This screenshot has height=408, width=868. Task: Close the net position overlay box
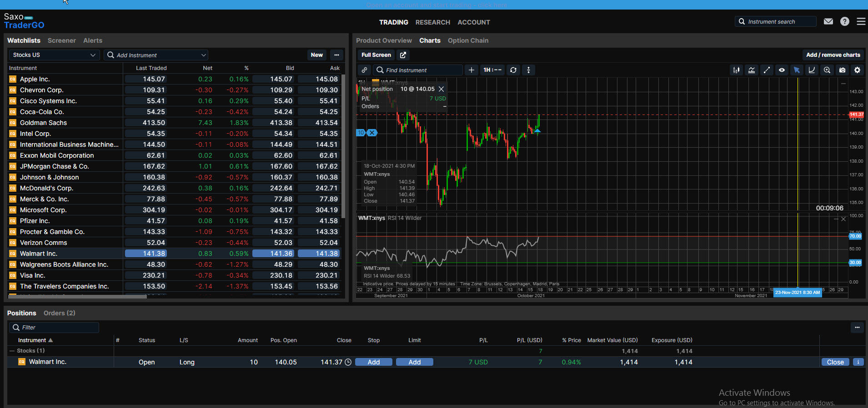pos(441,89)
